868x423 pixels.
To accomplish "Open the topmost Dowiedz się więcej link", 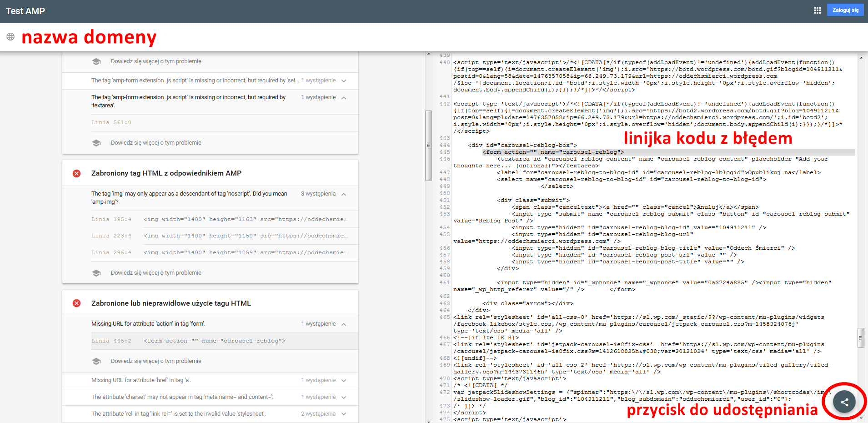I will (x=156, y=61).
